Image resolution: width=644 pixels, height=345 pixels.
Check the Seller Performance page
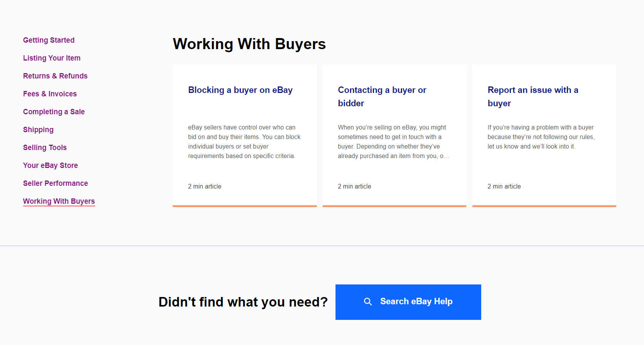pos(56,183)
